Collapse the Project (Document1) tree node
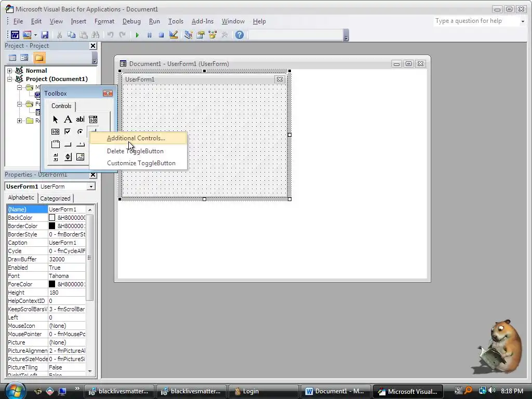Screen dimensions: 532x399 point(9,79)
